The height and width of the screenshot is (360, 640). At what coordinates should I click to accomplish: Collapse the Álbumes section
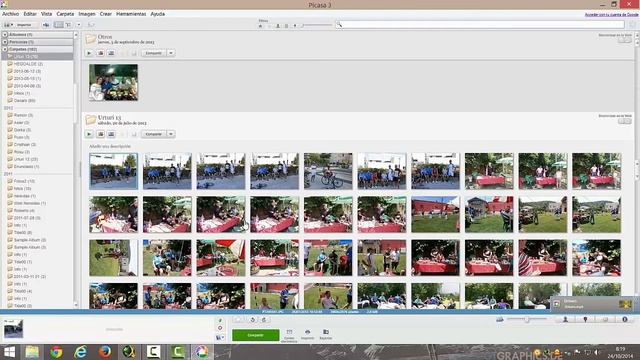(5, 35)
